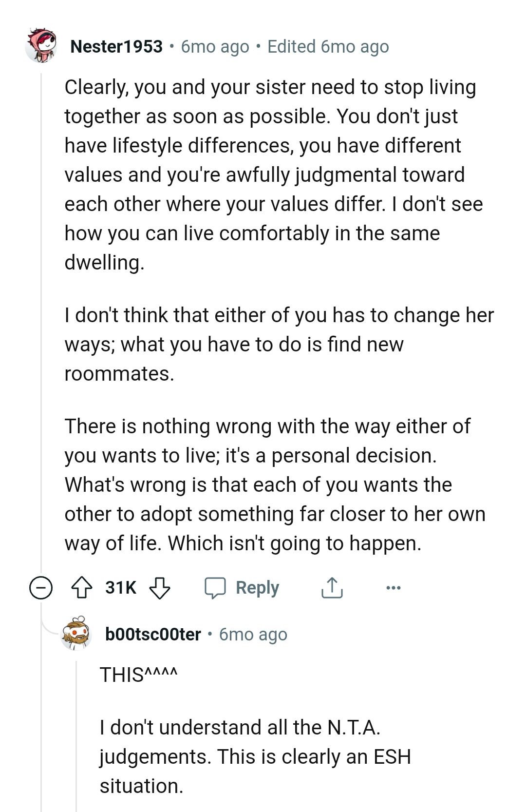The image size is (526, 812).
Task: Open the three-dot more options menu
Action: pyautogui.click(x=393, y=588)
